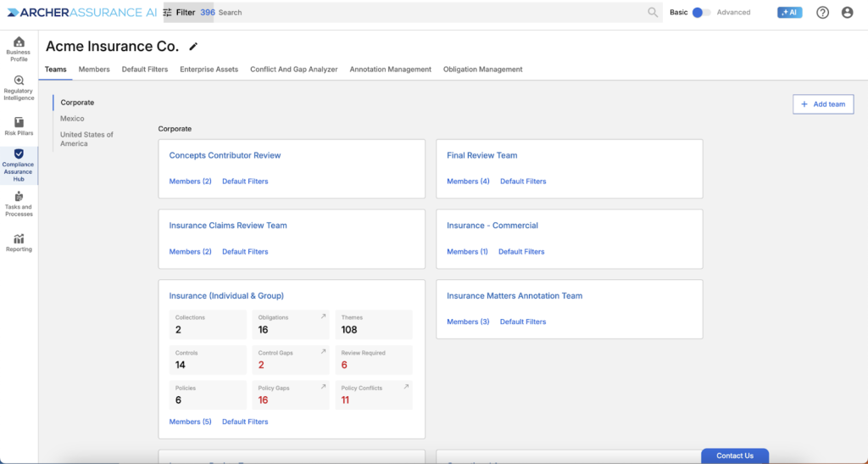Open Policy Conflicts tile arrow icon
868x464 pixels.
[x=406, y=387]
